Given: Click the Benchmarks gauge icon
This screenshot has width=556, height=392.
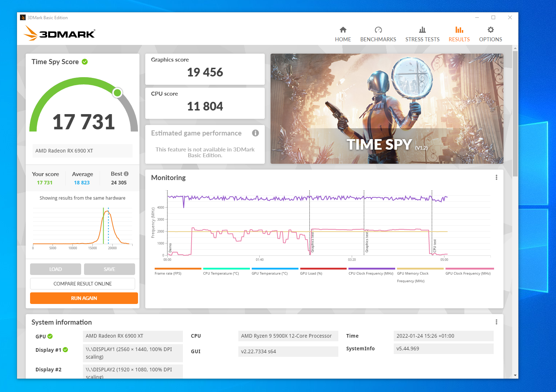Looking at the screenshot, I should pos(378,30).
